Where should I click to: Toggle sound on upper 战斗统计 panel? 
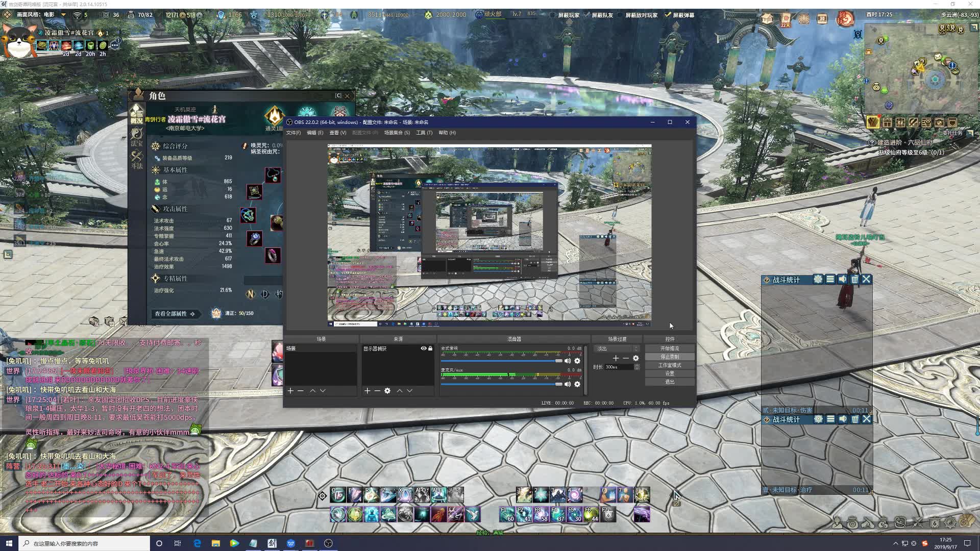[843, 279]
